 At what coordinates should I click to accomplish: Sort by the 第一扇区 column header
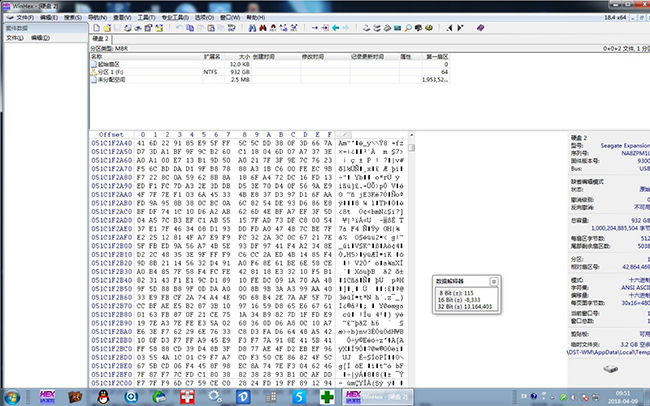pyautogui.click(x=436, y=56)
